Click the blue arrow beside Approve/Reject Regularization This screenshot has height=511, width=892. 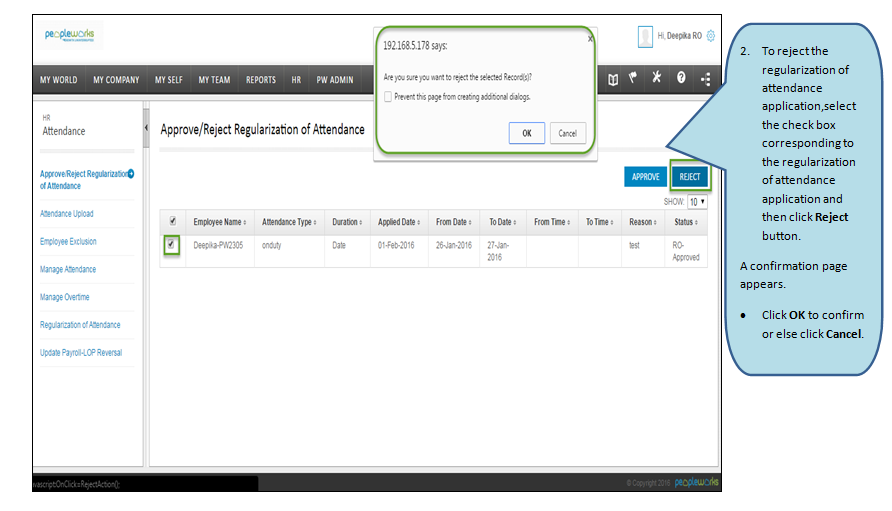(131, 174)
